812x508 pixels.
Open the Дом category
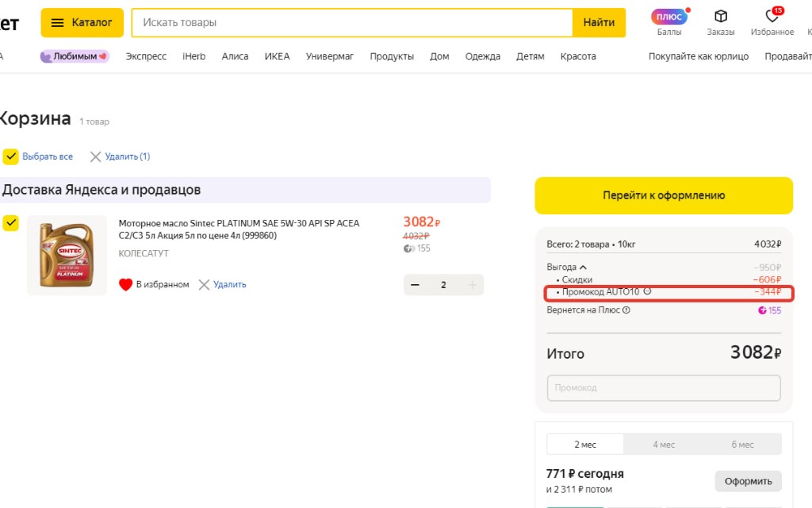coord(439,56)
